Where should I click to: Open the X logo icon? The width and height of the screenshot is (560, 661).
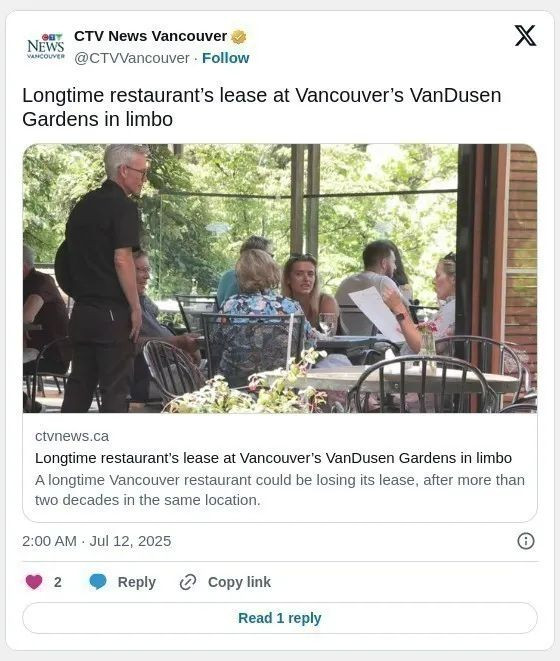[525, 35]
